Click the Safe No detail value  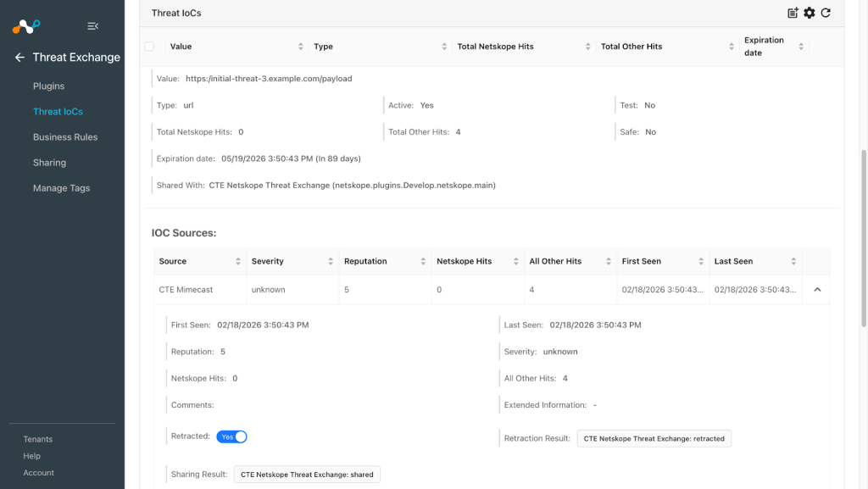point(650,131)
